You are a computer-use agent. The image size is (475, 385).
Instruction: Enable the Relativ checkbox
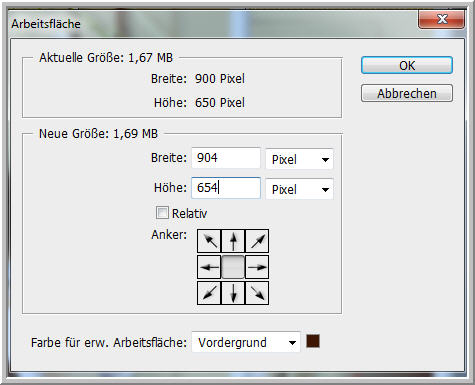pos(162,213)
